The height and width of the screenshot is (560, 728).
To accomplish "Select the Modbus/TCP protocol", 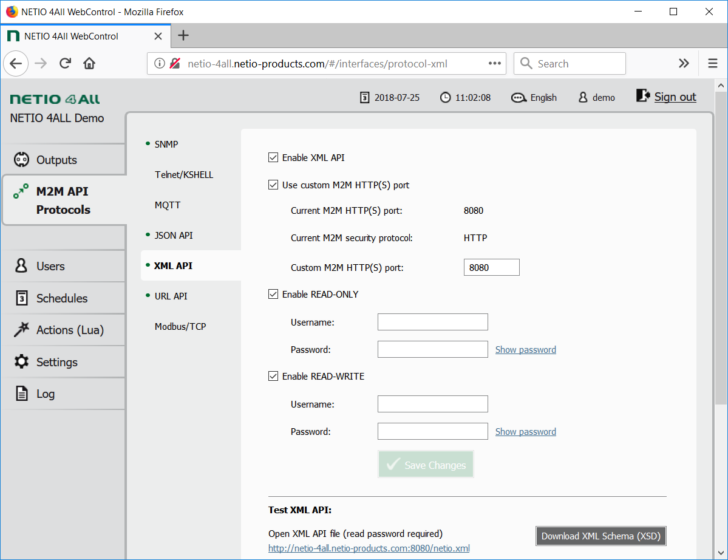I will point(180,326).
